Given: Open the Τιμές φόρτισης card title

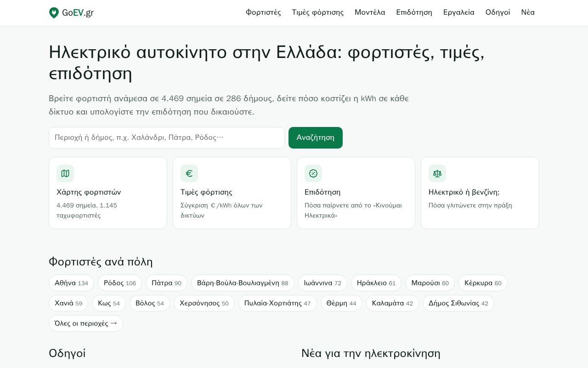Looking at the screenshot, I should click(206, 192).
